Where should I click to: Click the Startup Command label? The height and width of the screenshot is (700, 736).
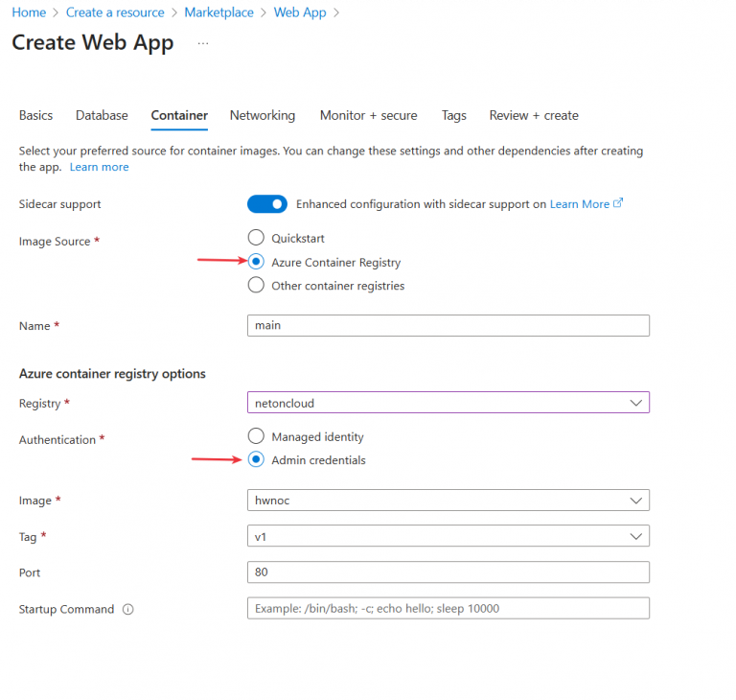click(x=66, y=609)
